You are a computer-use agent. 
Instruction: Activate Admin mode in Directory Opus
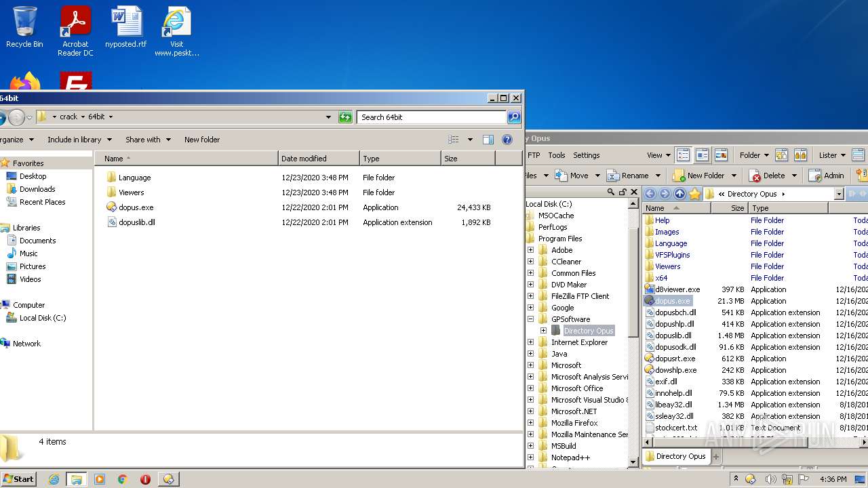click(x=826, y=176)
